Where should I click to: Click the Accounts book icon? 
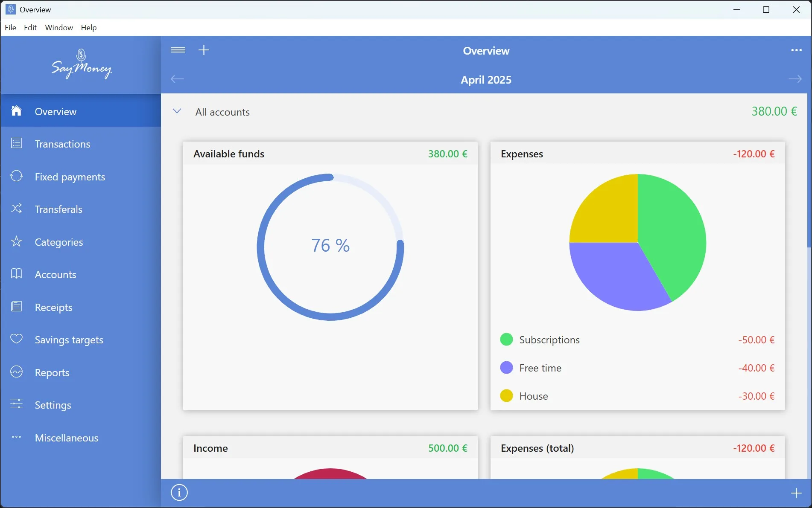(x=16, y=274)
